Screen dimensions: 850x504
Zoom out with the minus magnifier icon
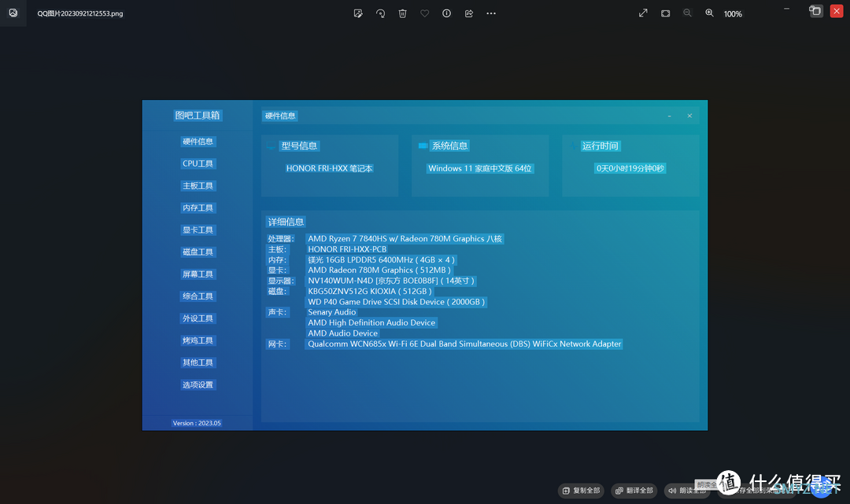(x=687, y=13)
